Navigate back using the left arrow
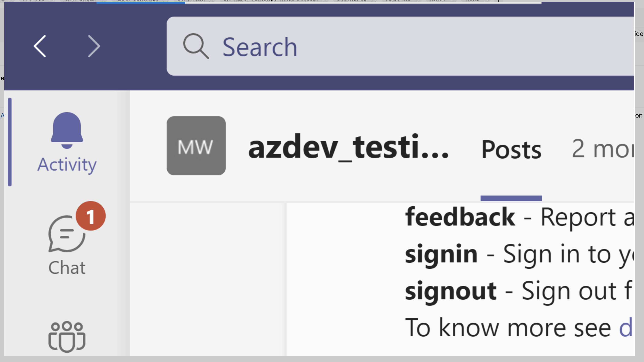 tap(40, 46)
